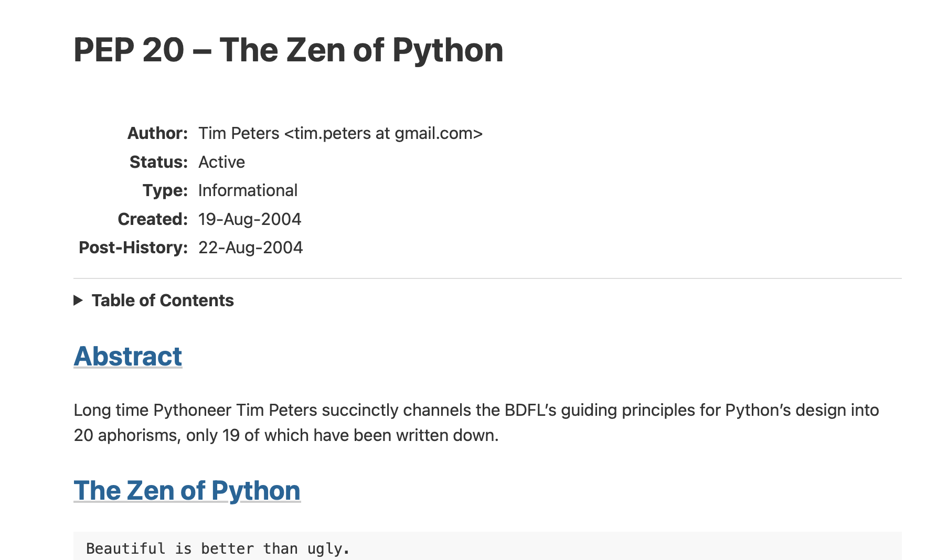Viewport: 937px width, 560px height.
Task: Click the line mentioning 20 aphorisms
Action: tap(286, 435)
